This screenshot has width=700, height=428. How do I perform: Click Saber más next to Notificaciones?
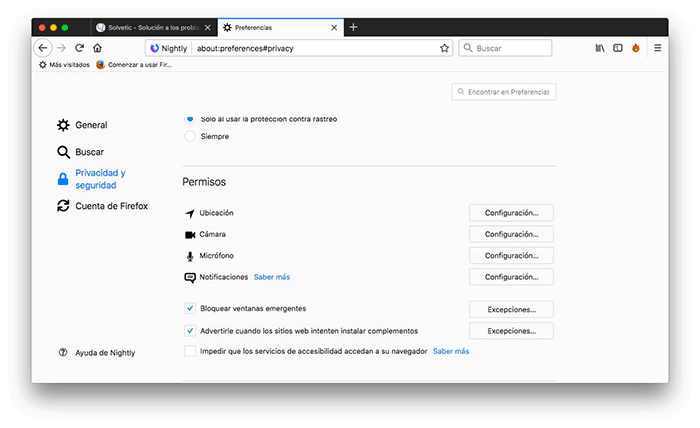coord(271,277)
